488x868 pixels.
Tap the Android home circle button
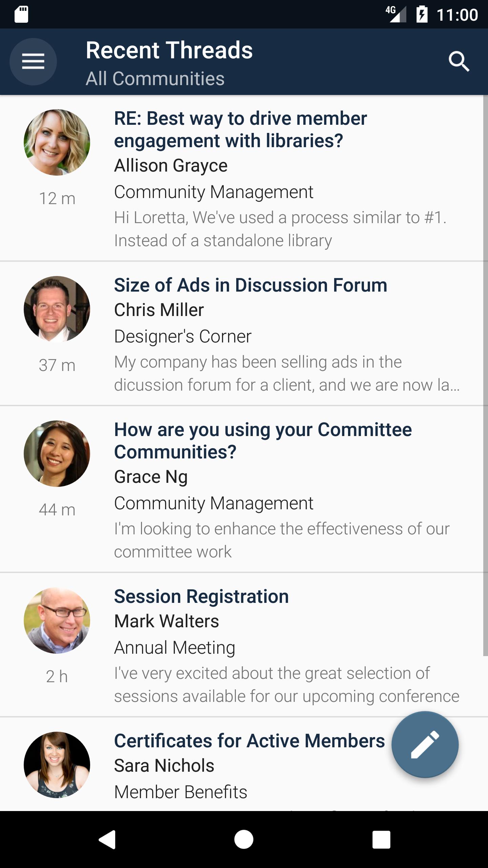[x=244, y=840]
